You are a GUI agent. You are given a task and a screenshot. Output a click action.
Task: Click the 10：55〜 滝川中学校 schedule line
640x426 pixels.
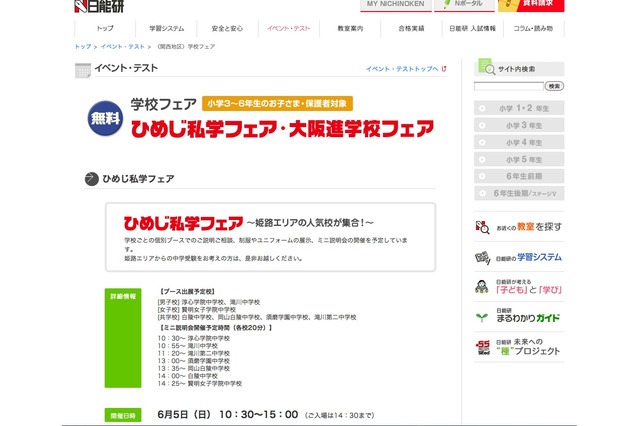pyautogui.click(x=188, y=346)
